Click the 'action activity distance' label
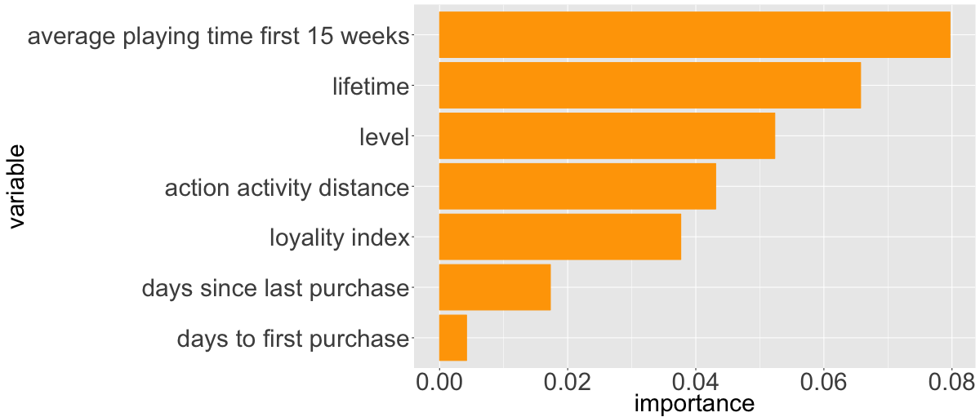This screenshot has height=417, width=980. pyautogui.click(x=286, y=188)
